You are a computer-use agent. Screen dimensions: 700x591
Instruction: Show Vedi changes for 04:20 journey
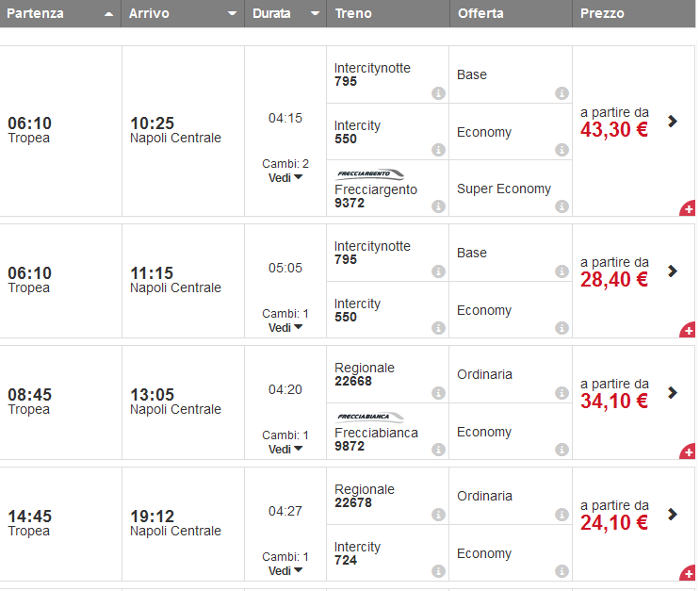(285, 449)
